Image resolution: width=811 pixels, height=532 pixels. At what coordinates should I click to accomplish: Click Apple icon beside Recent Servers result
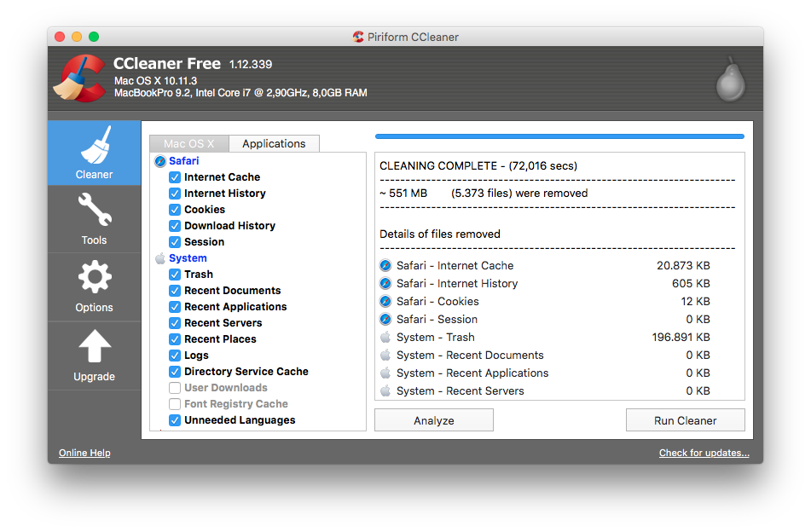(385, 391)
